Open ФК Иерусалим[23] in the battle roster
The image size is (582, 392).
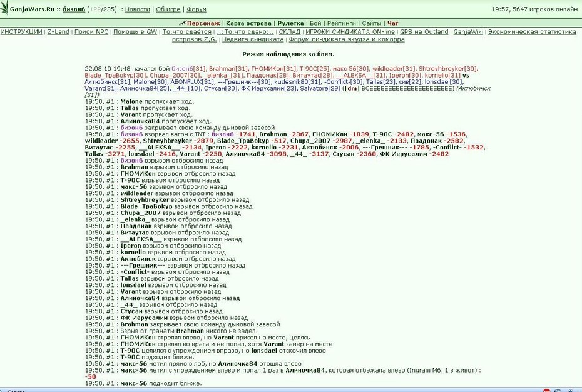pyautogui.click(x=268, y=89)
